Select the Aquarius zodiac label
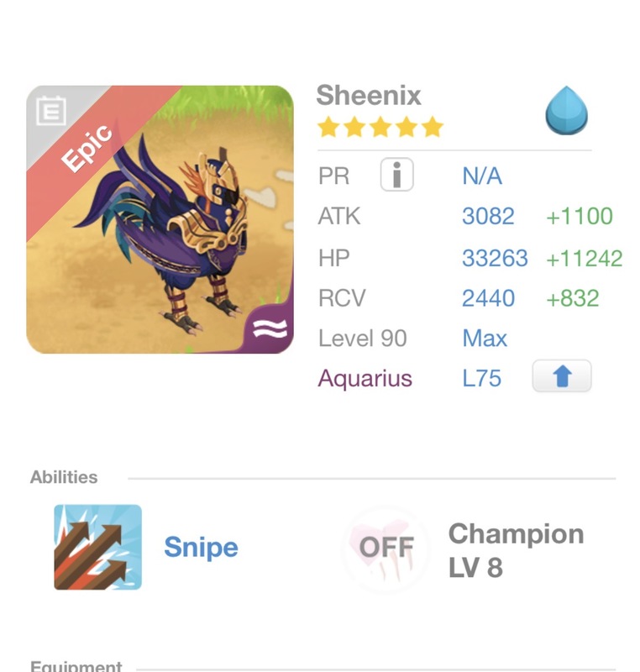Image resolution: width=640 pixels, height=672 pixels. coord(365,378)
